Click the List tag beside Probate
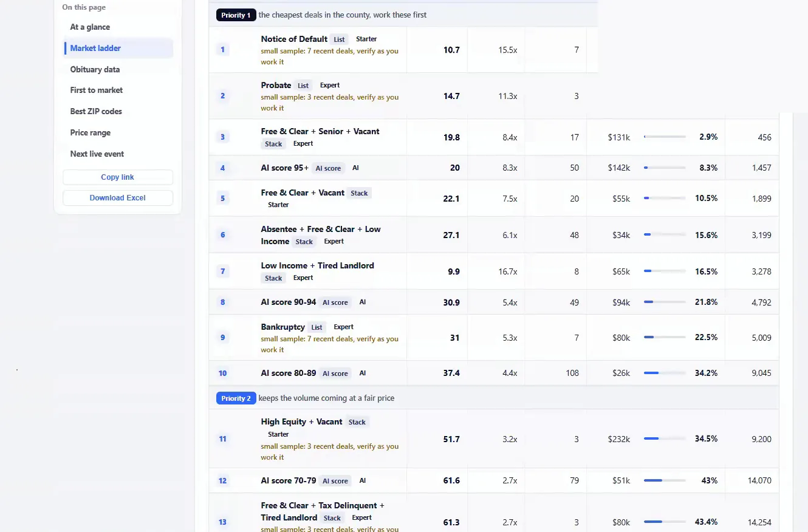This screenshot has height=532, width=808. (303, 86)
